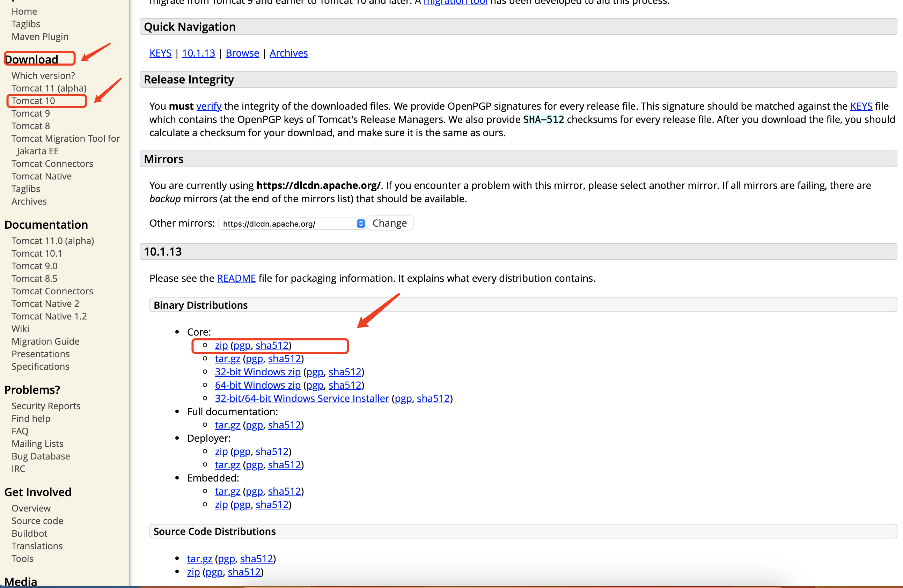This screenshot has width=903, height=588.
Task: Download the source code tar.gz
Action: pyautogui.click(x=200, y=559)
